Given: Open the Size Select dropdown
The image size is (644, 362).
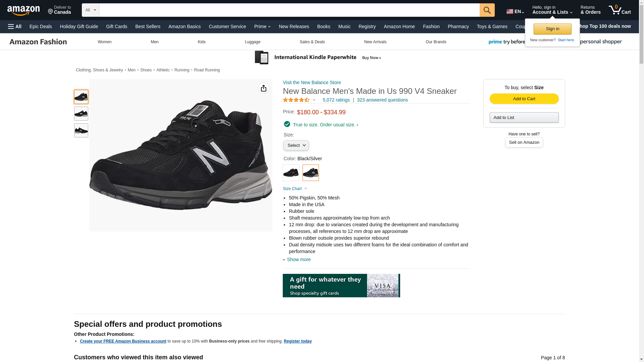Looking at the screenshot, I should point(296,145).
